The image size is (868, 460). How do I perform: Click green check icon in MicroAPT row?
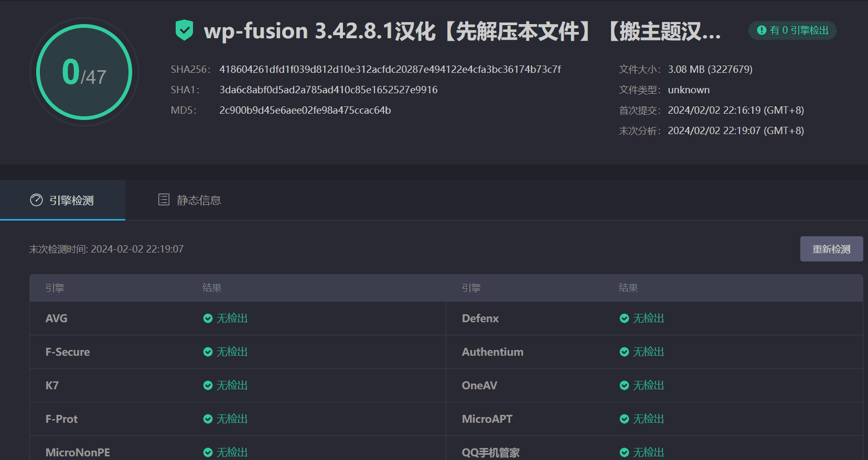pos(624,419)
